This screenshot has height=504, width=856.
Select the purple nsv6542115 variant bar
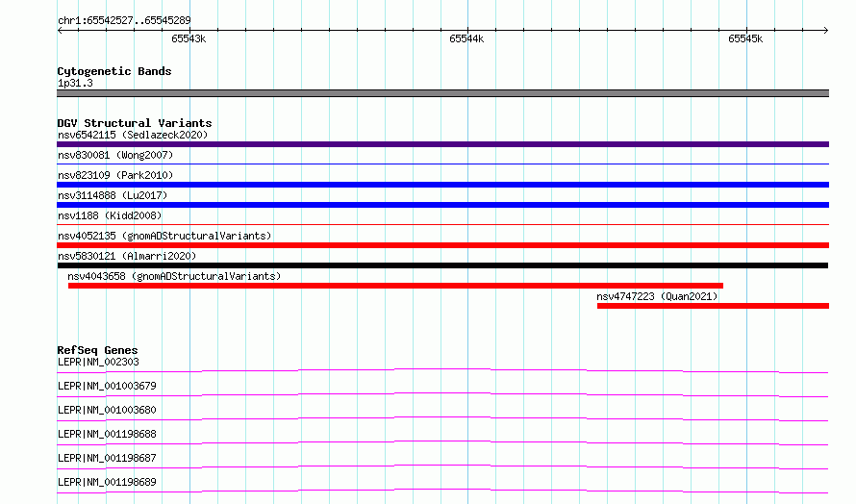coord(442,144)
